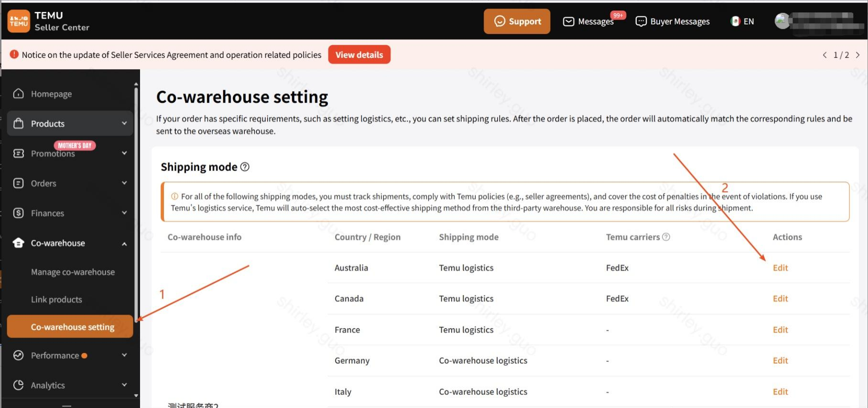Click the Co-warehouse setting page heading
This screenshot has height=408, width=868.
click(x=242, y=97)
